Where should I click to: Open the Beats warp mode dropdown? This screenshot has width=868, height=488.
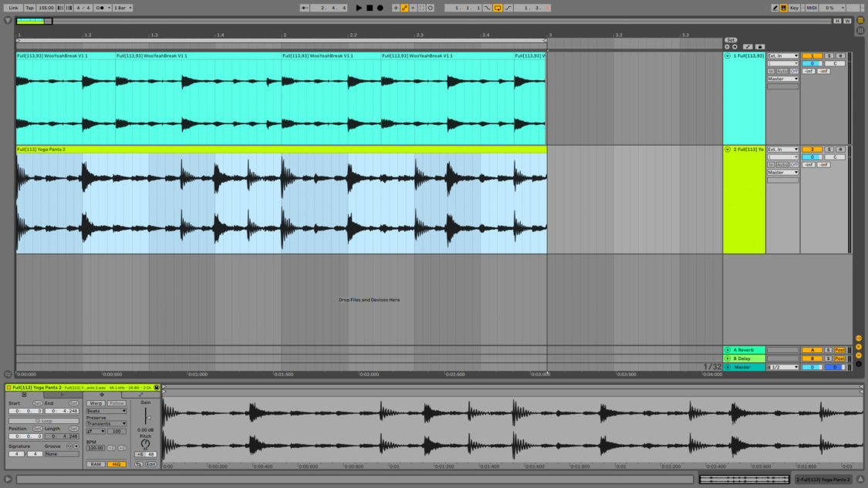pos(106,411)
